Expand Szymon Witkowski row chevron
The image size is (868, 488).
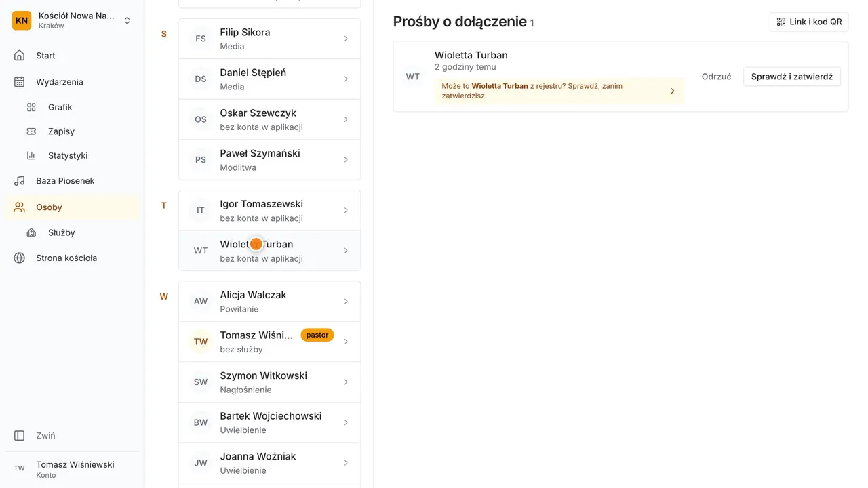click(346, 382)
